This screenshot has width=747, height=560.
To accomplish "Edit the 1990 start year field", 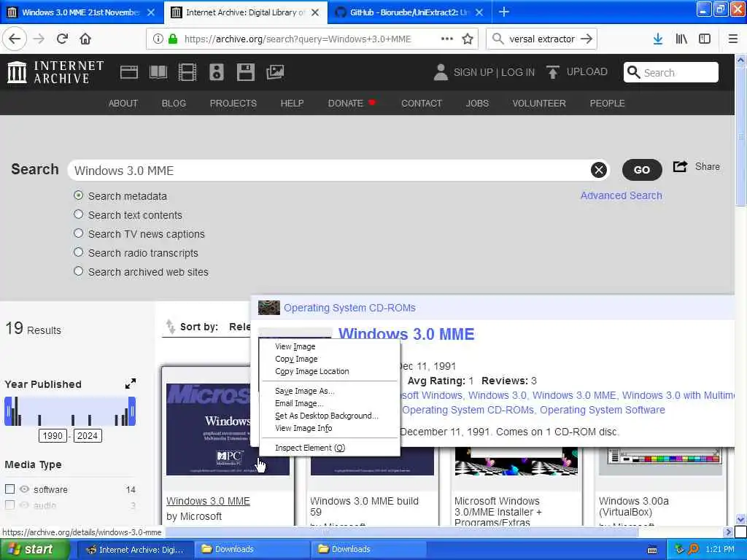I will [53, 436].
